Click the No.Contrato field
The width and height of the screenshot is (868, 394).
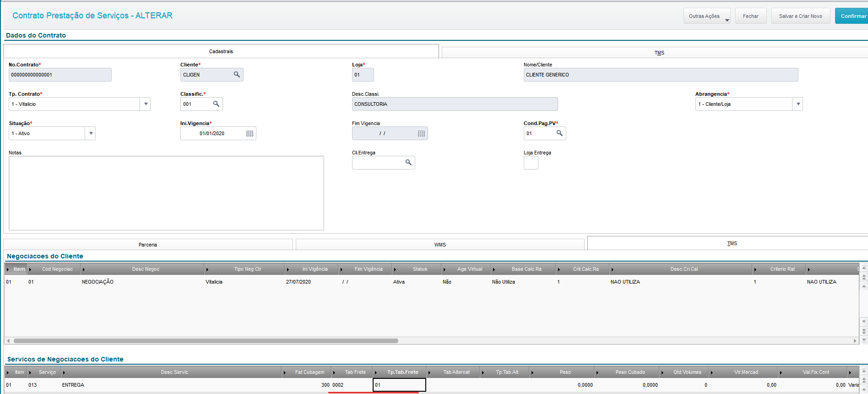[x=60, y=75]
